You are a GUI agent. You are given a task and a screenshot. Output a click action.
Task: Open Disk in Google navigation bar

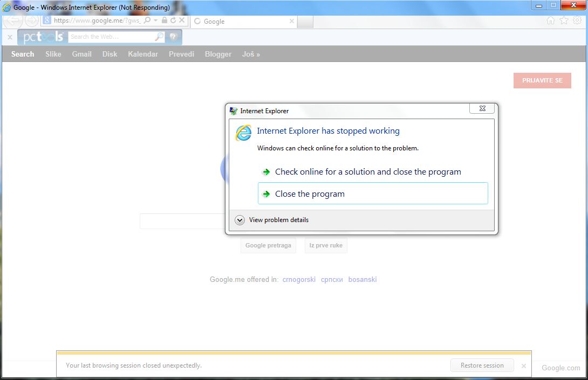click(x=110, y=54)
